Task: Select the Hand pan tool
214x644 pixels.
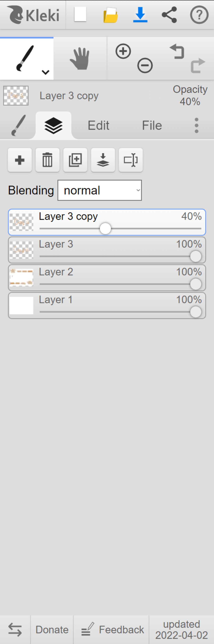Action: click(80, 59)
